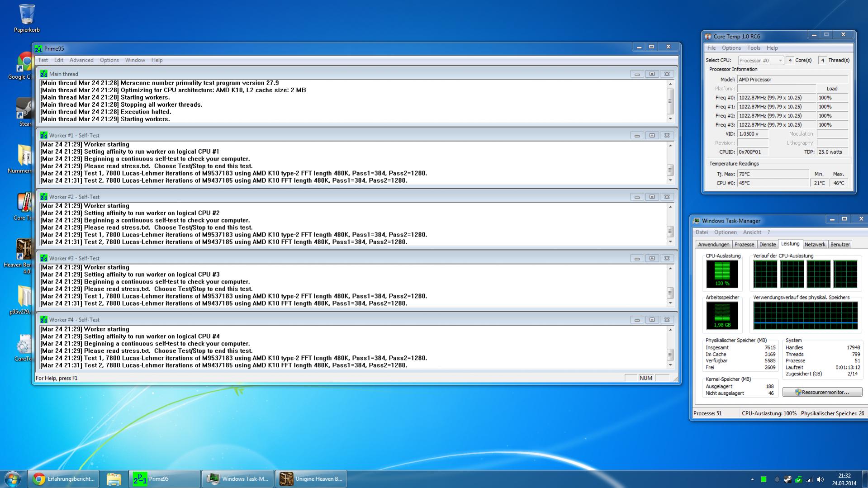868x488 pixels.
Task: Restore the Worker #3 Self-Test pane
Action: pyautogui.click(x=652, y=259)
